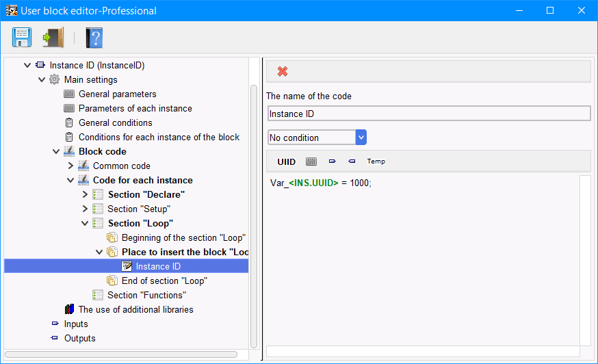Expand Section "Declare" in the tree
The image size is (598, 364).
pos(85,194)
